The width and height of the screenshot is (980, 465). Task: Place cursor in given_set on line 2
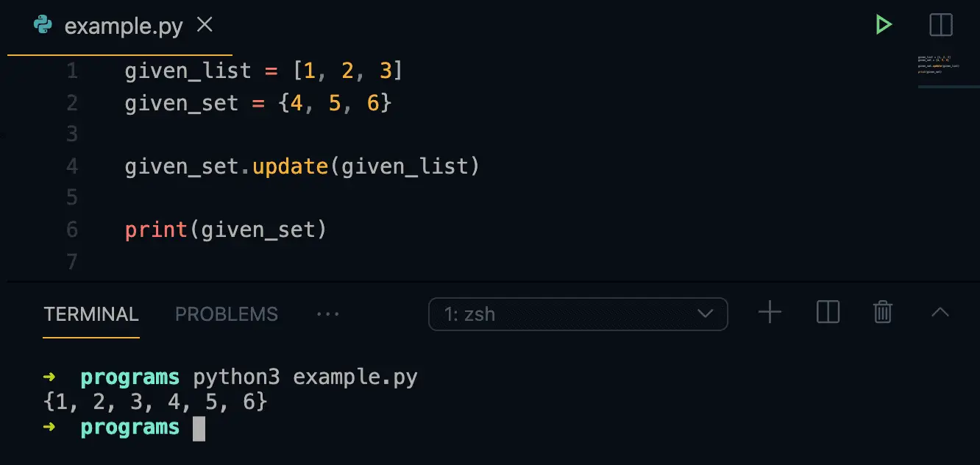click(182, 103)
